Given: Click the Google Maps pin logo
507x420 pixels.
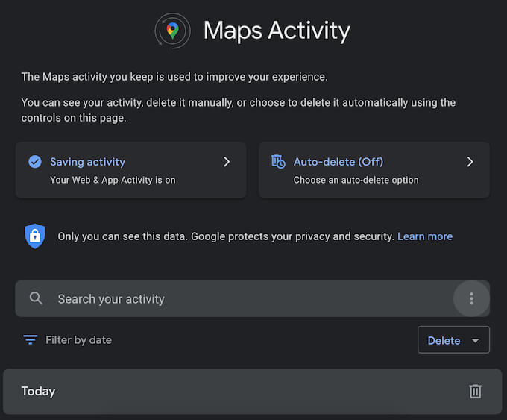Looking at the screenshot, I should point(173,31).
